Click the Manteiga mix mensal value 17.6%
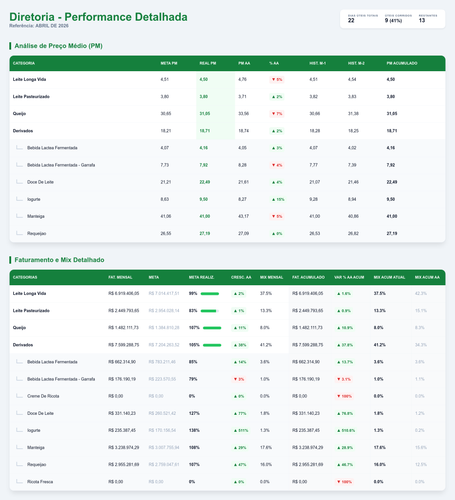The height and width of the screenshot is (500, 455). click(266, 448)
